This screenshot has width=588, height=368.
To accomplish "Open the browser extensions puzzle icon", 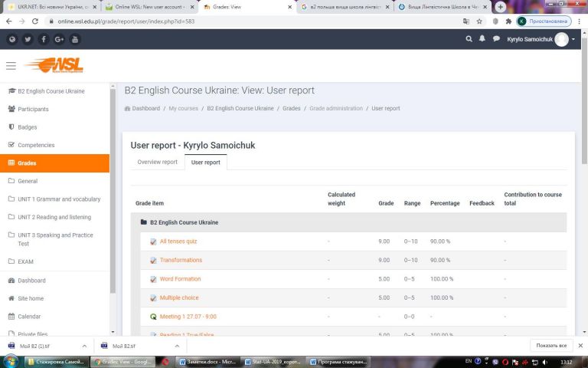I will (508, 21).
